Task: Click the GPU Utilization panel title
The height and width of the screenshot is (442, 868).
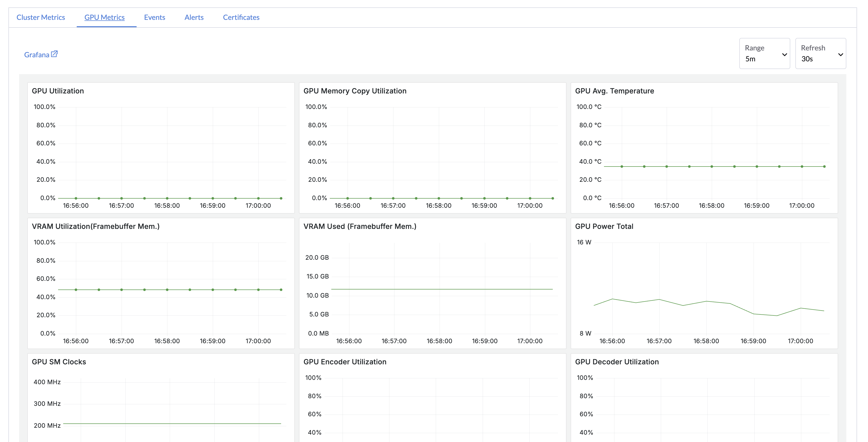Action: (x=58, y=91)
